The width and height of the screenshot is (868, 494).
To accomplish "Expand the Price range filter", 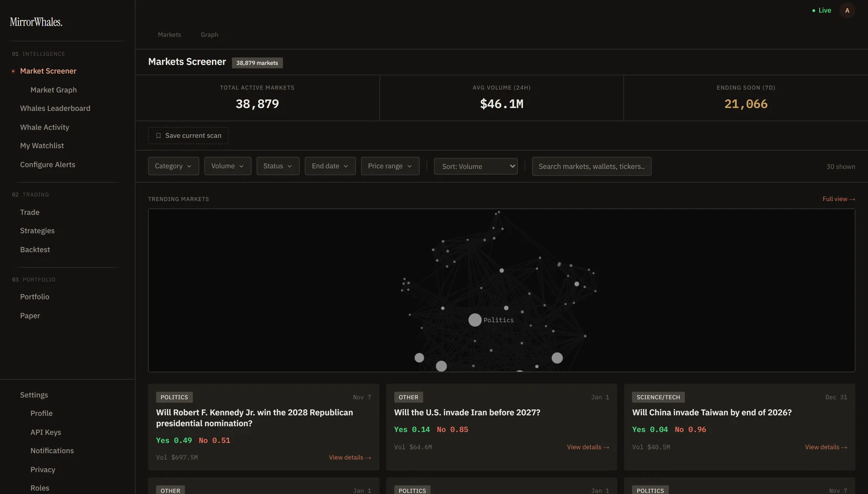I will (390, 166).
